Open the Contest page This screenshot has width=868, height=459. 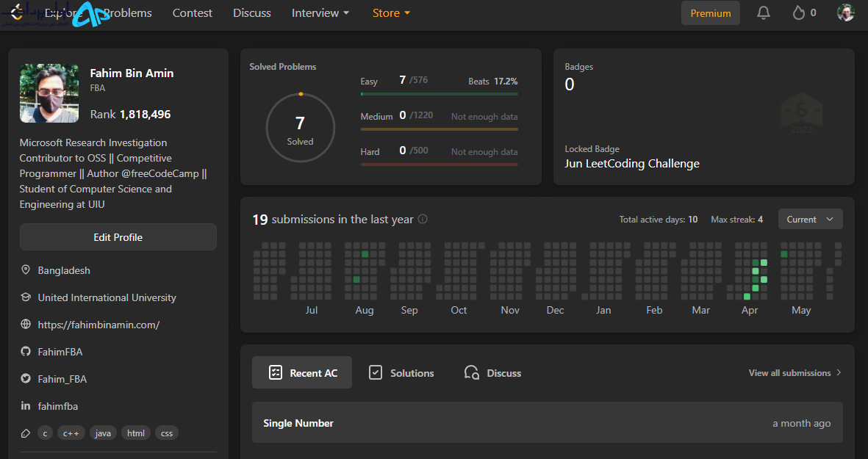(x=192, y=12)
